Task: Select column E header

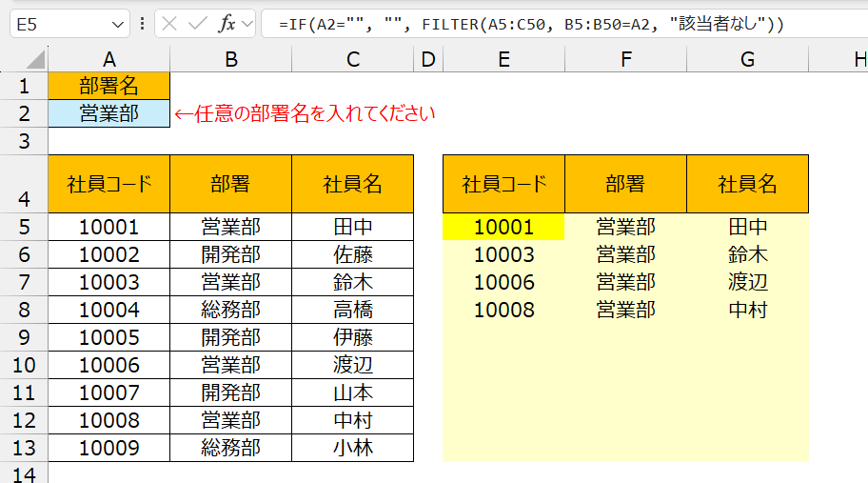Action: pos(503,59)
